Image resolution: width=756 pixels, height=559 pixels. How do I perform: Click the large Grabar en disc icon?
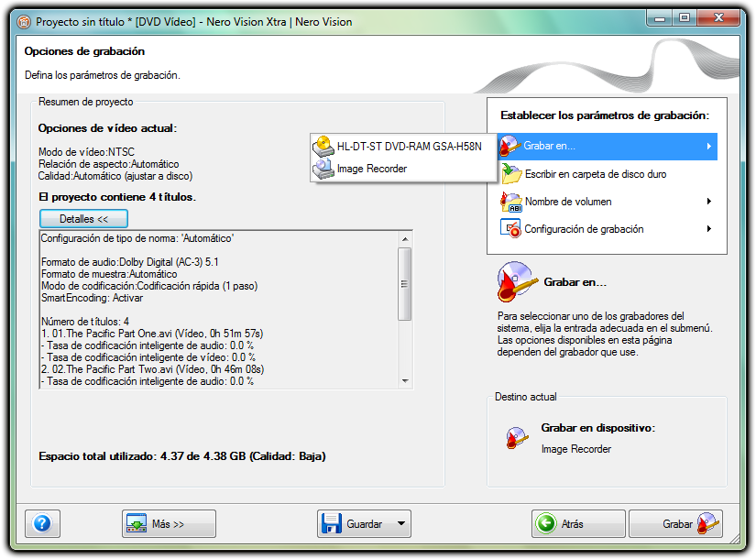pos(517,281)
